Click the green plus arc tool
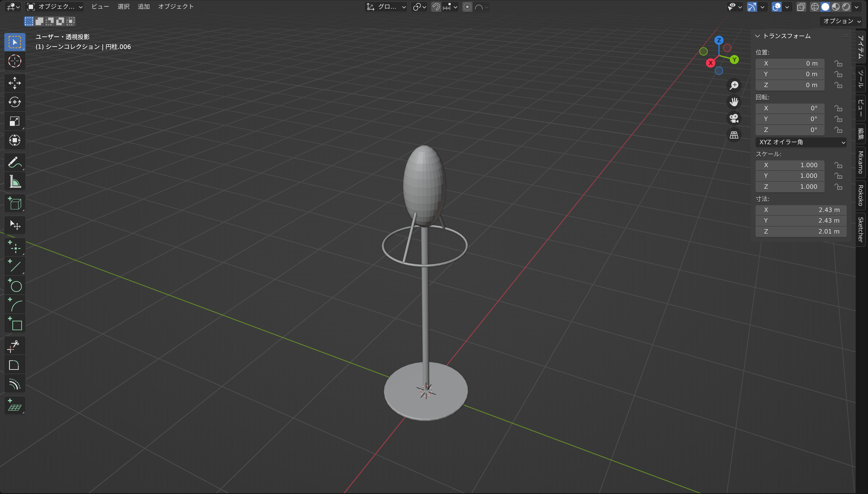This screenshot has width=868, height=494. 14,304
